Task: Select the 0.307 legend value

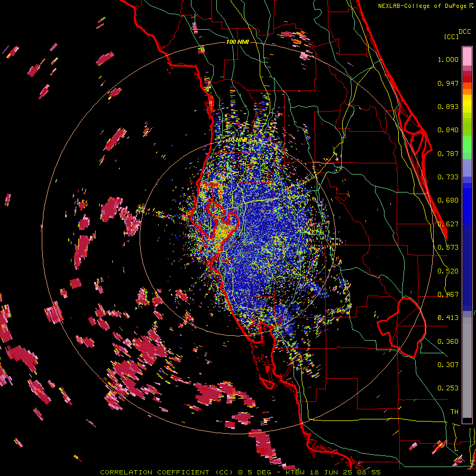Action: coord(448,365)
